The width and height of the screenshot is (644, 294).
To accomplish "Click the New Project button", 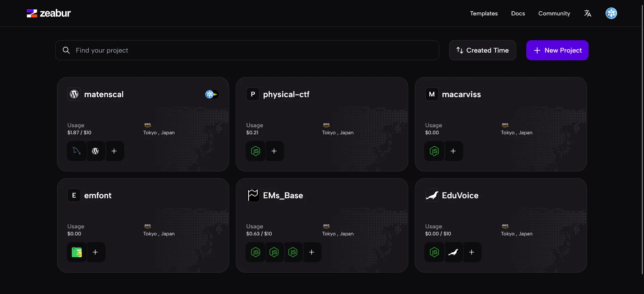I will 557,50.
